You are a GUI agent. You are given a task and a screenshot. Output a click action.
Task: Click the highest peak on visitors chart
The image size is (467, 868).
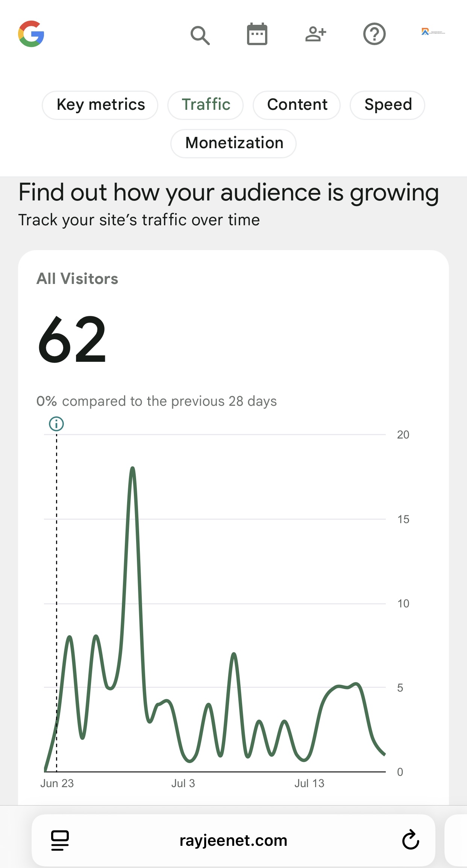[132, 469]
